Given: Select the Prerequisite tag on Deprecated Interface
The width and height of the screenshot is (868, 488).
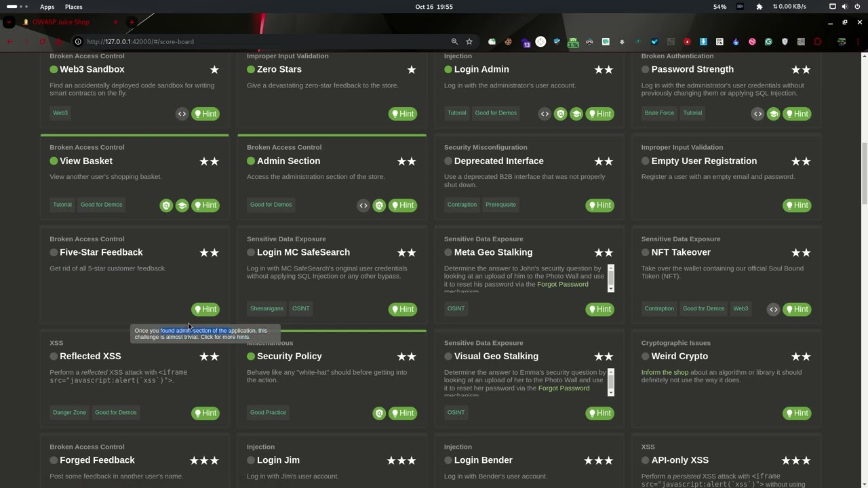Looking at the screenshot, I should point(500,205).
